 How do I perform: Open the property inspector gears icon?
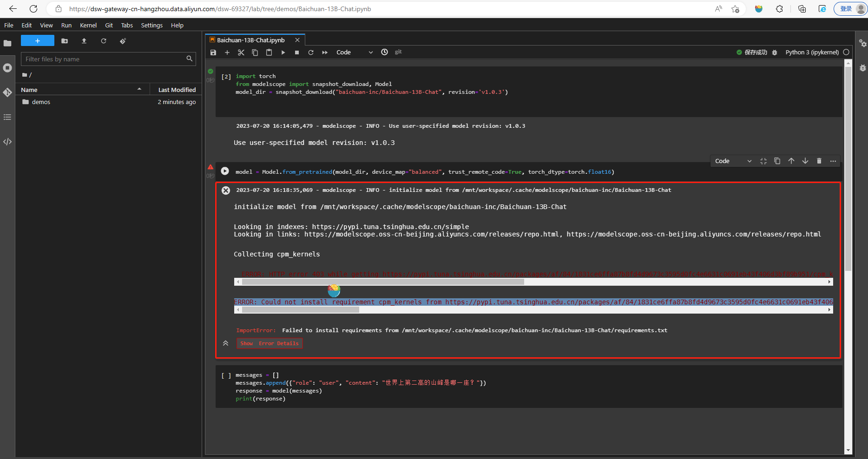pyautogui.click(x=862, y=43)
